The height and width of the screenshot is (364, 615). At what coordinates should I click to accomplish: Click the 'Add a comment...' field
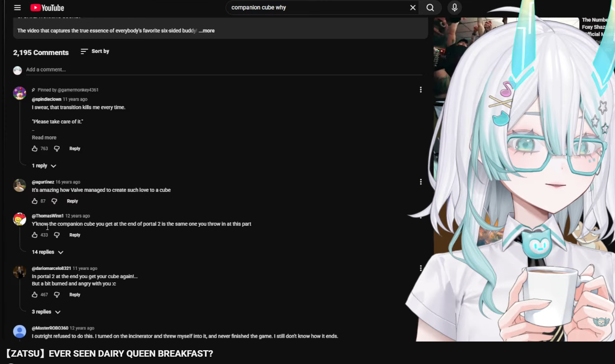[224, 70]
